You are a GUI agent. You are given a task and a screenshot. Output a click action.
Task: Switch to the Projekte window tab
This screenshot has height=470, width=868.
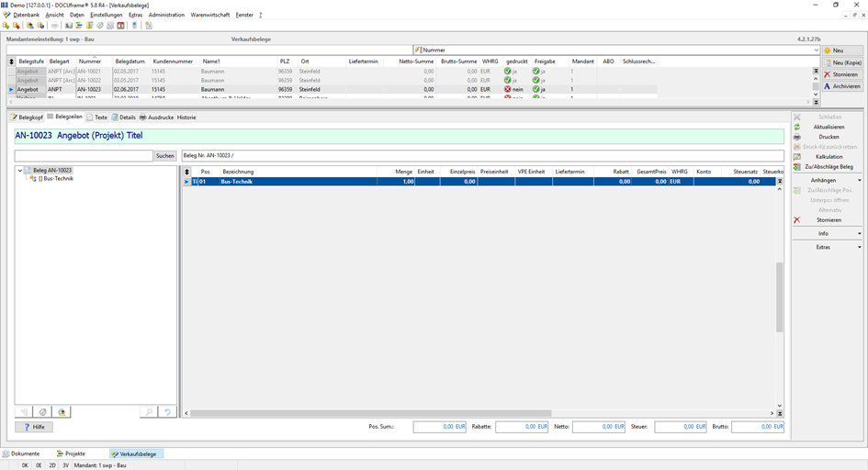coord(72,454)
